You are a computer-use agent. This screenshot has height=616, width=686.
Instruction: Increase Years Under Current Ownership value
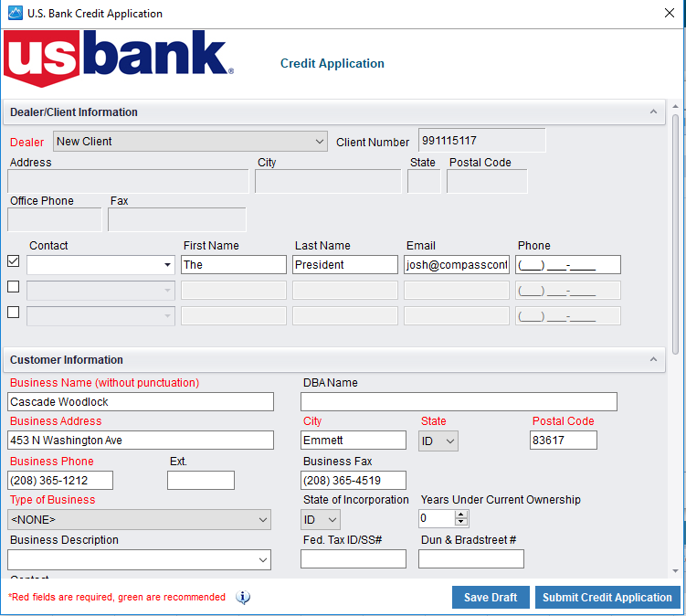[x=461, y=515]
